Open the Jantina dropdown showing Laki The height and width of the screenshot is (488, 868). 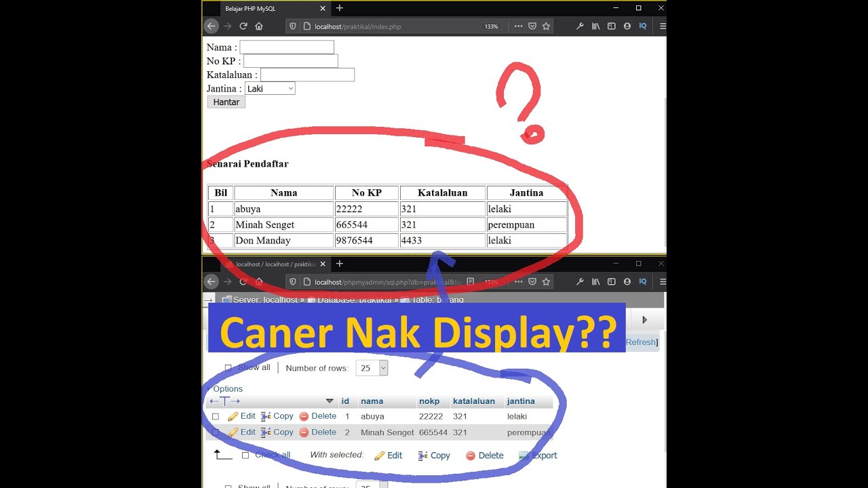[x=270, y=89]
